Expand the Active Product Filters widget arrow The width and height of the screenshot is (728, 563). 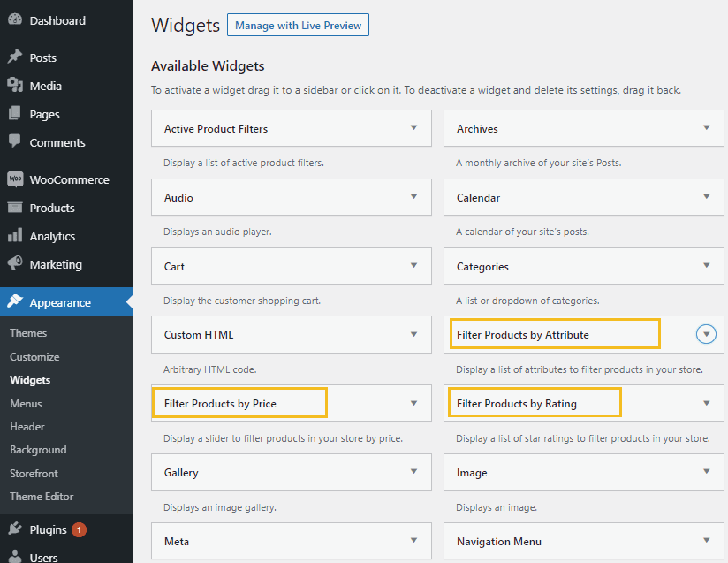pos(413,128)
